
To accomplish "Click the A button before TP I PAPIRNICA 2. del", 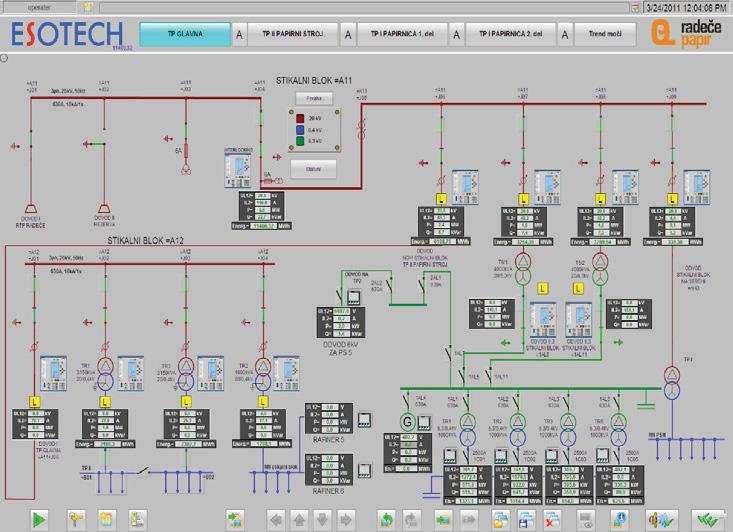I will 456,35.
